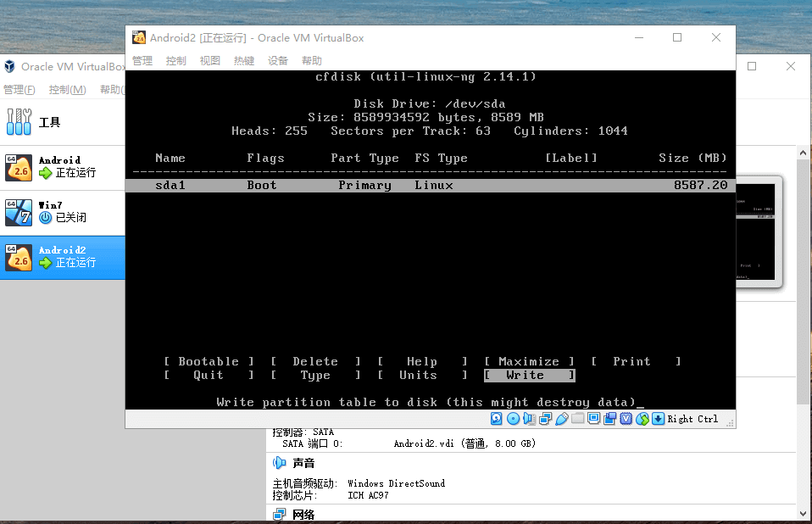Click the details panel scrollbar down arrow
Screen dimensions: 812x524
pyautogui.click(x=804, y=515)
